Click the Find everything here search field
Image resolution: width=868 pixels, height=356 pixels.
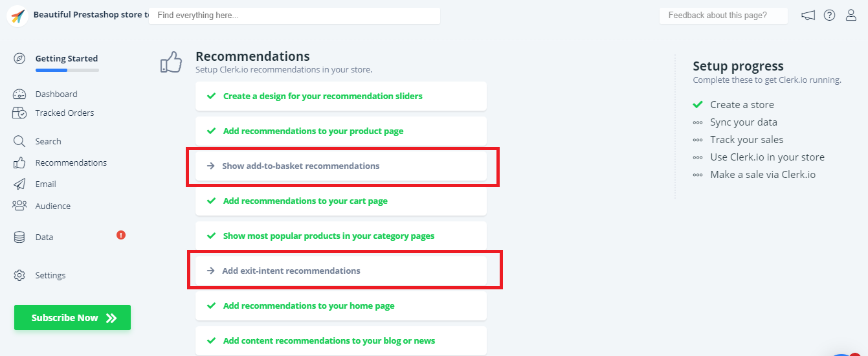[295, 16]
